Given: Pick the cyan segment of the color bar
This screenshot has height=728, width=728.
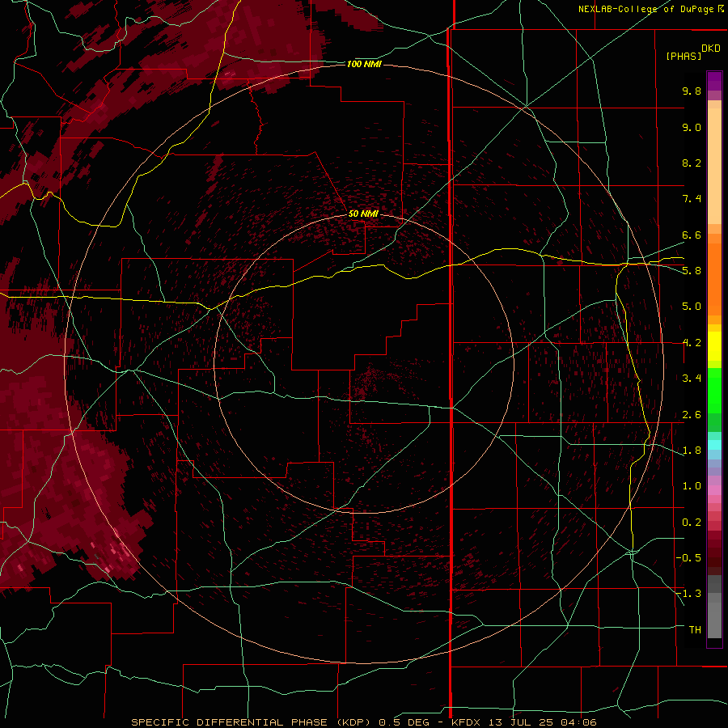Looking at the screenshot, I should (714, 445).
